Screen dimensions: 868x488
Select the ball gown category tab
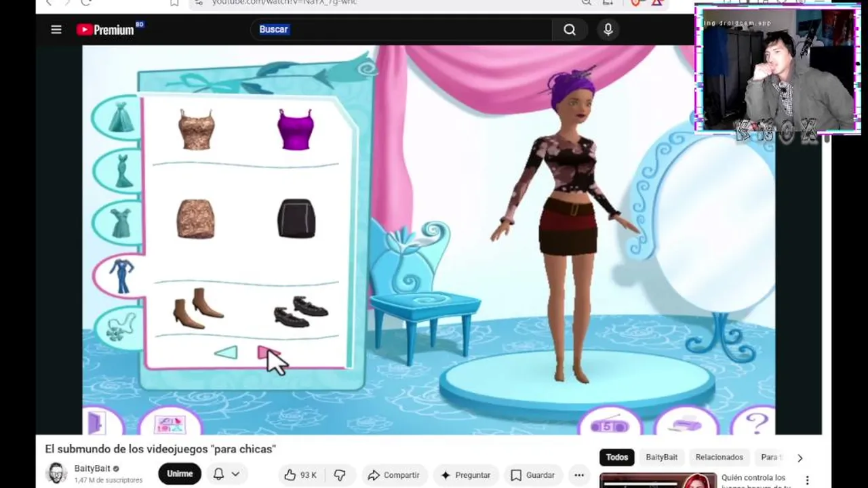click(121, 118)
